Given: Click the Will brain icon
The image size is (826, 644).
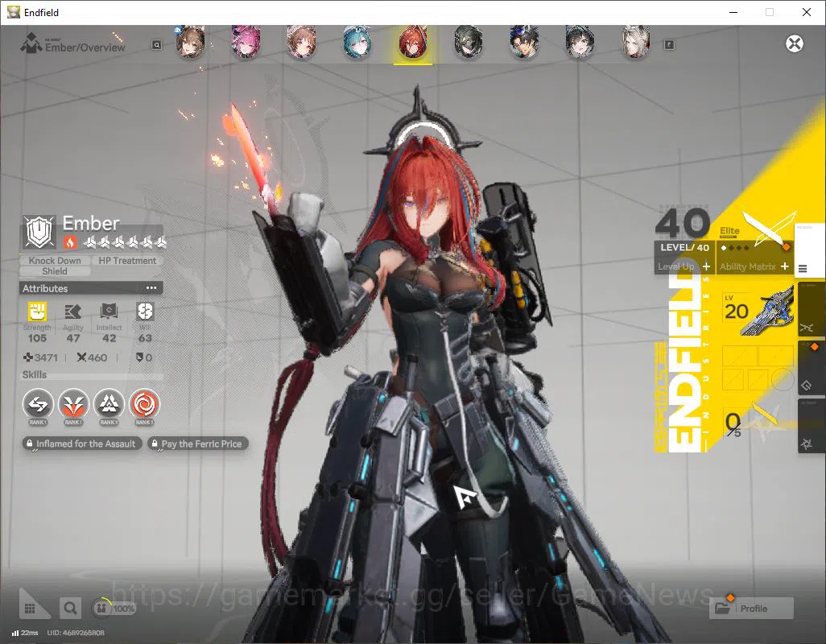Looking at the screenshot, I should (145, 312).
